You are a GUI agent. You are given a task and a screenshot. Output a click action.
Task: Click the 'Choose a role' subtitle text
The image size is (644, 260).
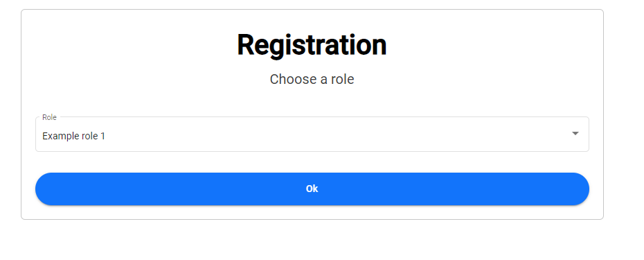point(312,79)
